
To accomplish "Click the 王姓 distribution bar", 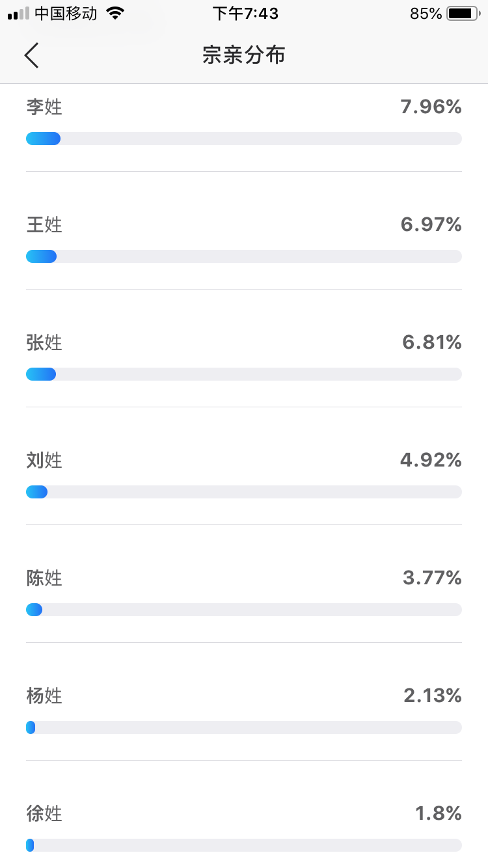I will click(x=244, y=256).
